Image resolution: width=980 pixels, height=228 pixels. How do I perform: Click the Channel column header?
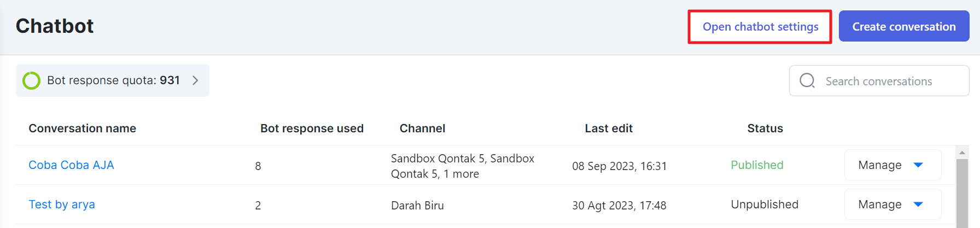[422, 128]
